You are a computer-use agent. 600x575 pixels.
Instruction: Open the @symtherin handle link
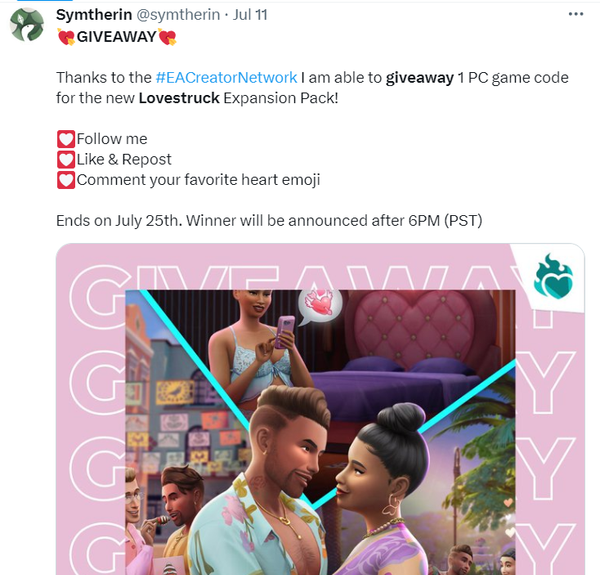178,15
